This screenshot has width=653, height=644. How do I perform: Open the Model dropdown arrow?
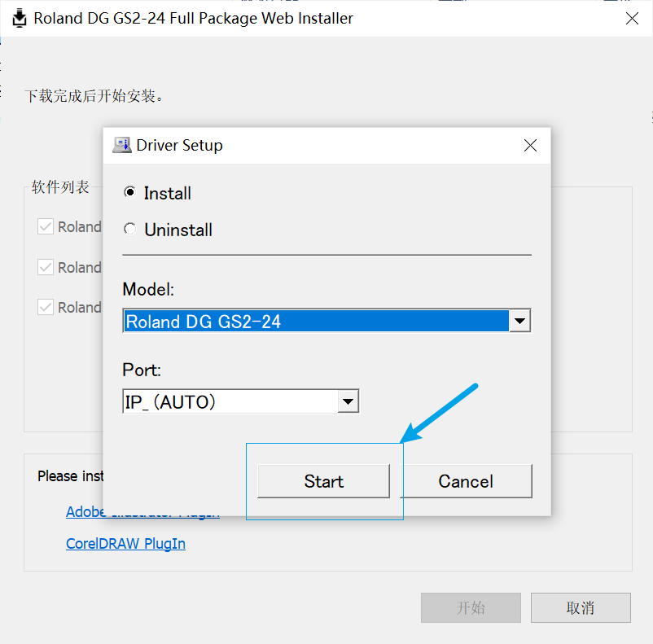coord(519,321)
